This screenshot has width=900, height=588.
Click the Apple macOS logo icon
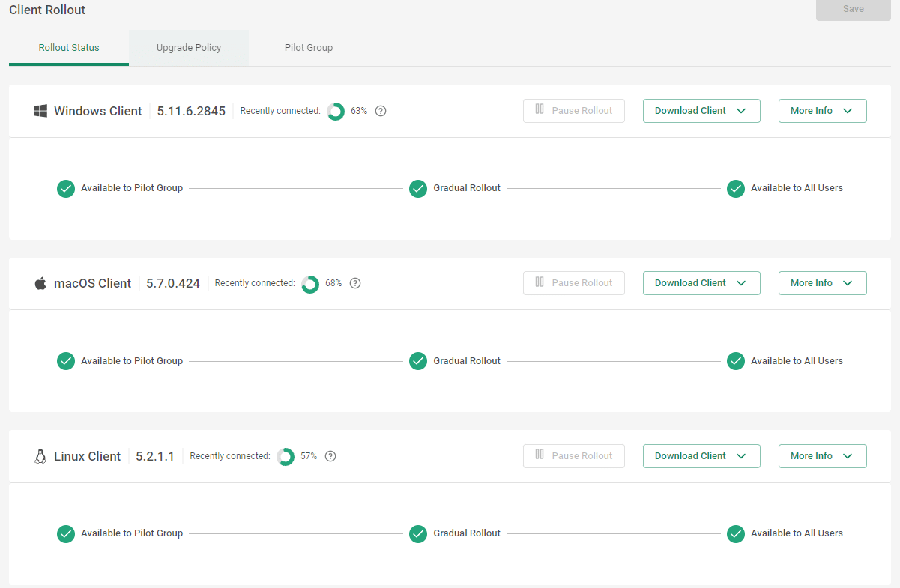40,283
